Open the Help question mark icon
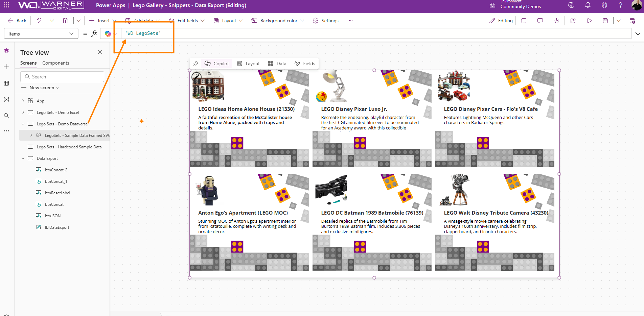Image resolution: width=644 pixels, height=316 pixels. click(x=621, y=5)
